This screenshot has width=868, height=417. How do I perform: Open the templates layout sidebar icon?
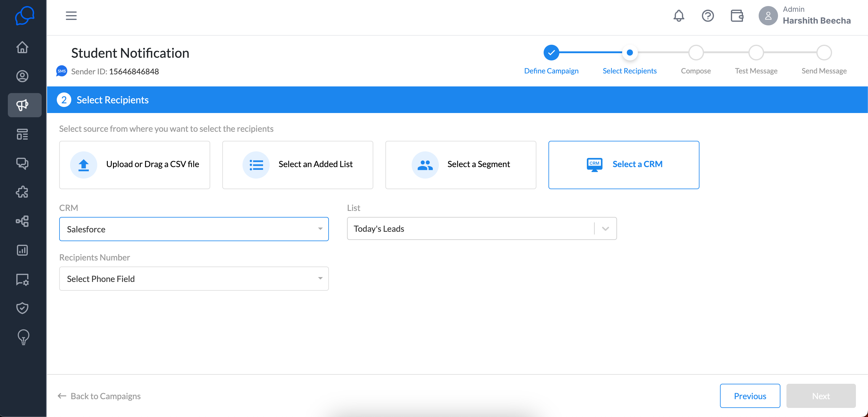coord(22,134)
